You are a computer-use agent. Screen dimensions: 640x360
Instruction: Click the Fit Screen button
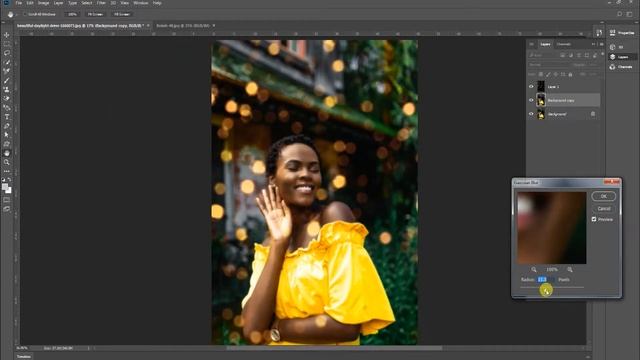[x=96, y=14]
